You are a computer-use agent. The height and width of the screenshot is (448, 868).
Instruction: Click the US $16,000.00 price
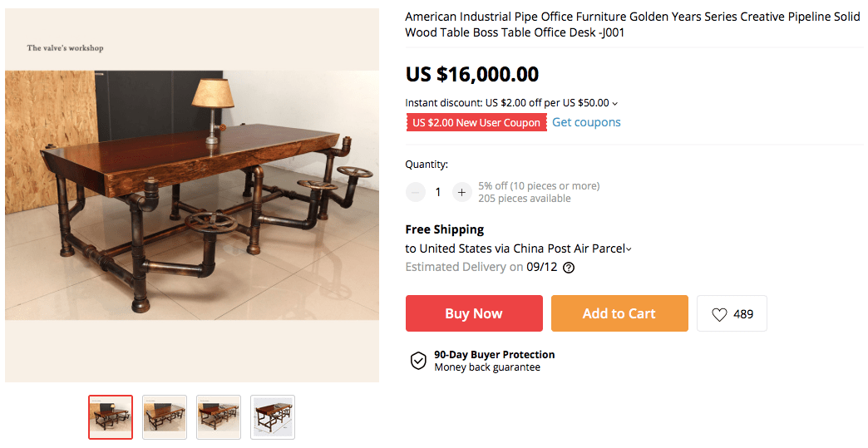pyautogui.click(x=471, y=74)
